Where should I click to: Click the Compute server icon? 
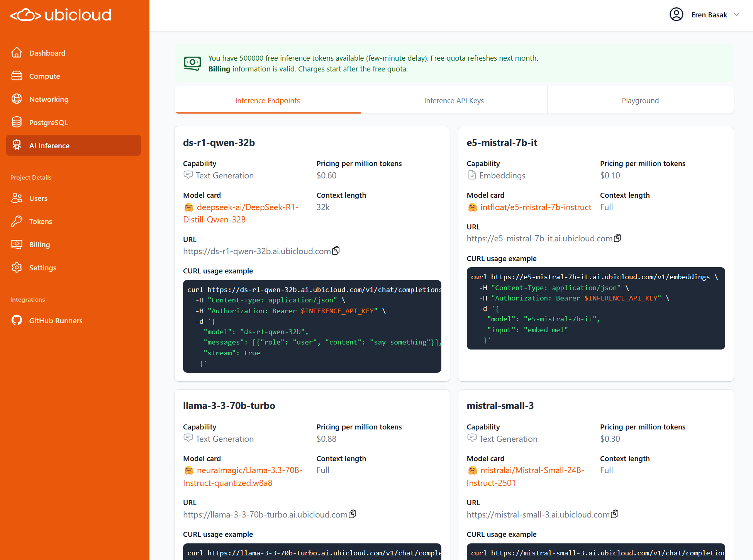pos(17,76)
